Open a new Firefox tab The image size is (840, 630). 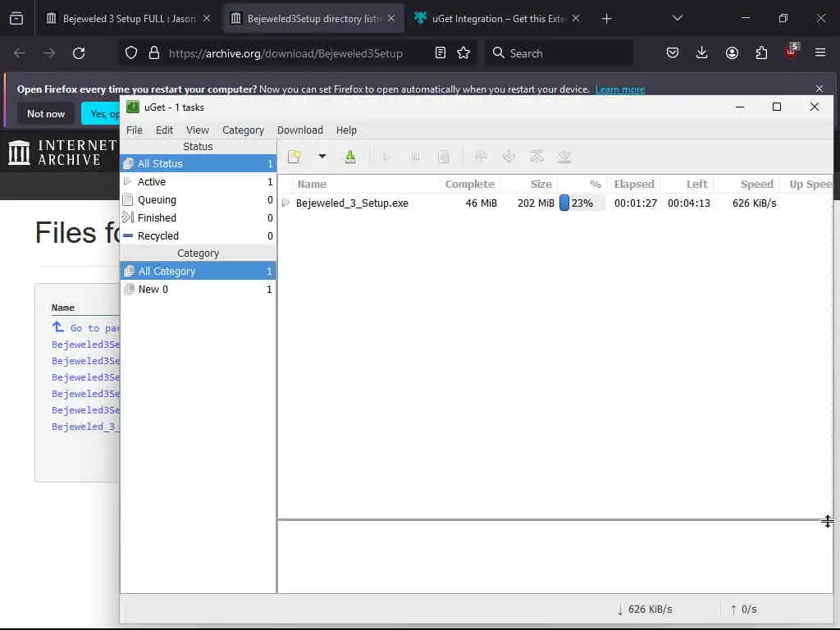tap(606, 19)
